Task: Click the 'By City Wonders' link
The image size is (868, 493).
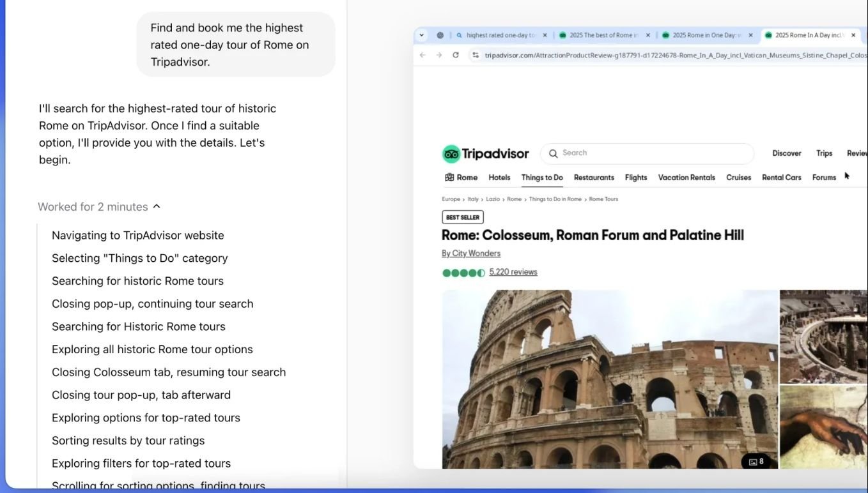Action: coord(471,254)
